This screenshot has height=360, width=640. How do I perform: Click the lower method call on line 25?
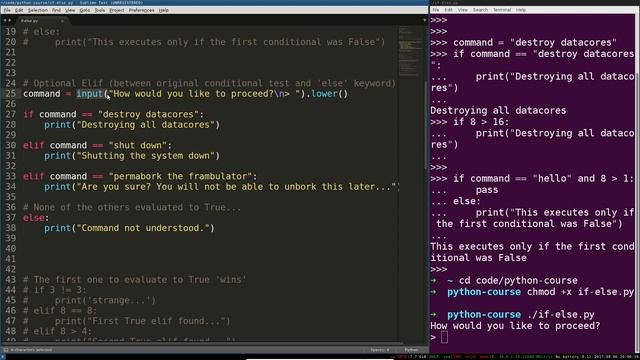pyautogui.click(x=324, y=93)
